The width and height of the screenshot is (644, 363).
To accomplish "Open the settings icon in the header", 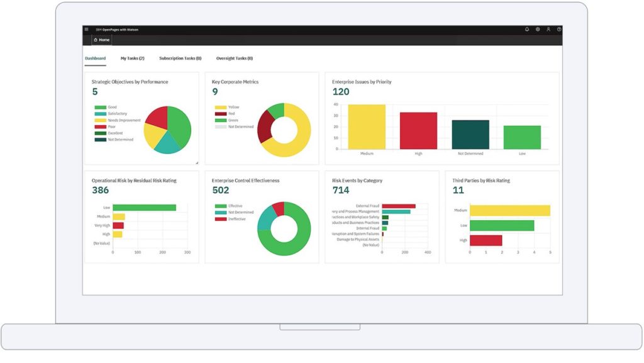I will click(x=538, y=29).
